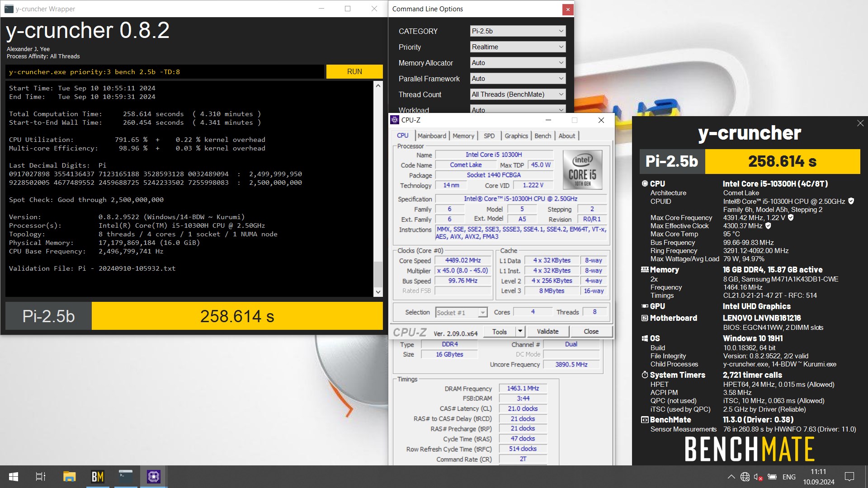Open the Socket #1 selection dropdown
Viewport: 868px width, 488px height.
coord(461,313)
